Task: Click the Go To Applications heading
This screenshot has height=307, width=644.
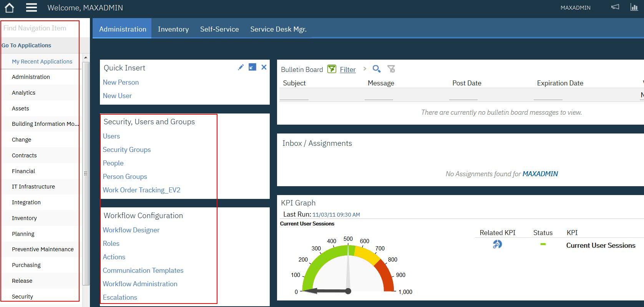Action: coord(26,45)
